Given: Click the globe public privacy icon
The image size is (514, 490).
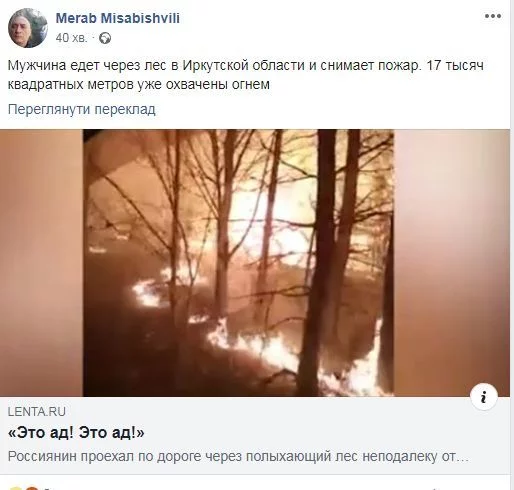Looking at the screenshot, I should pyautogui.click(x=105, y=39).
